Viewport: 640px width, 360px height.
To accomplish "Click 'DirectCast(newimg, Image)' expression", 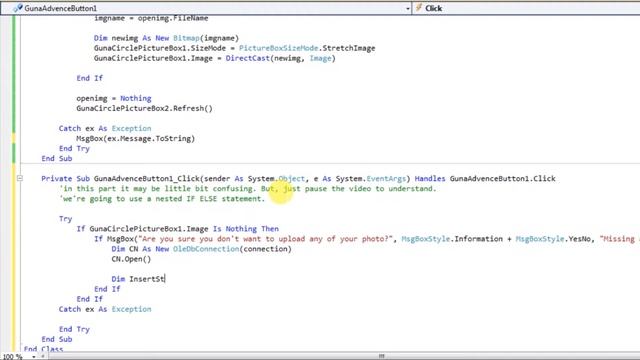I will (x=280, y=58).
